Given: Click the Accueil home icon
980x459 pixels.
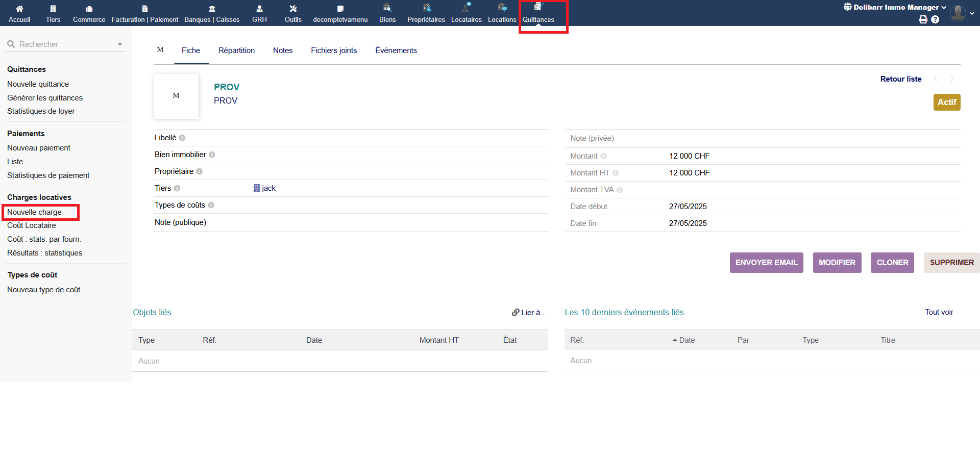Looking at the screenshot, I should pos(19,9).
